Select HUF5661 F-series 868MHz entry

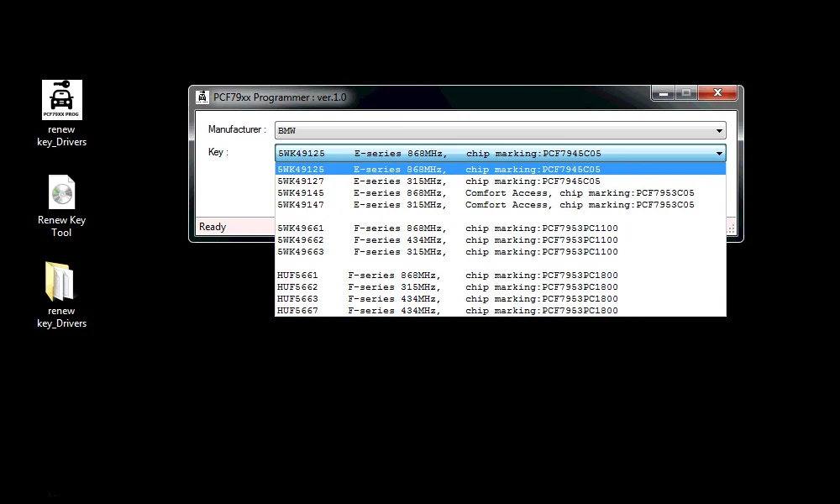(x=501, y=276)
